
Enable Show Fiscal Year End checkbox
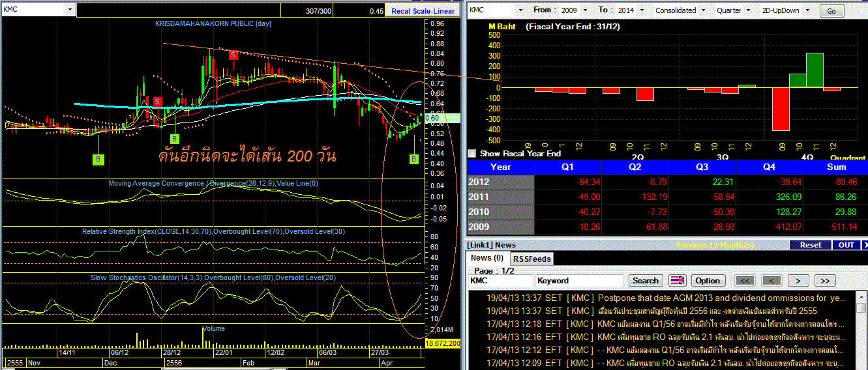click(472, 154)
